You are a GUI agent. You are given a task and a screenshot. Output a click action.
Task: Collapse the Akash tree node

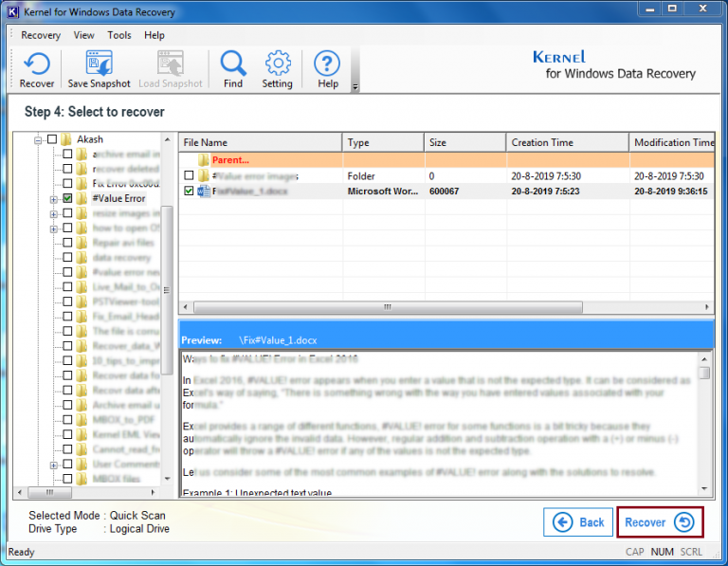[39, 139]
